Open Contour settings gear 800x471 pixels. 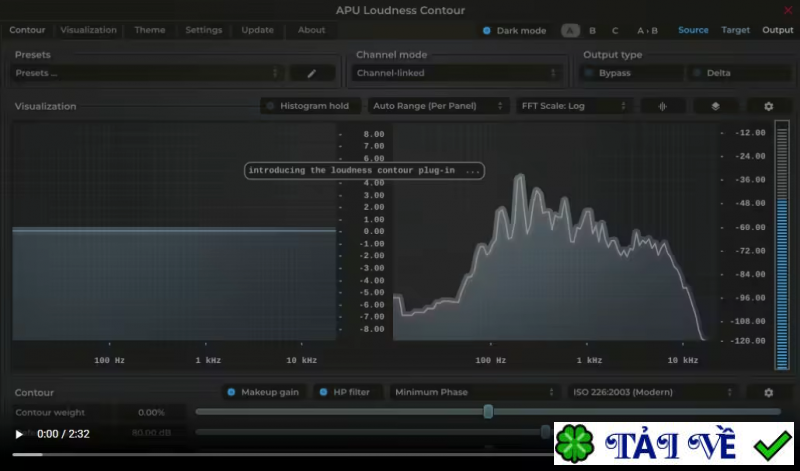click(x=768, y=392)
